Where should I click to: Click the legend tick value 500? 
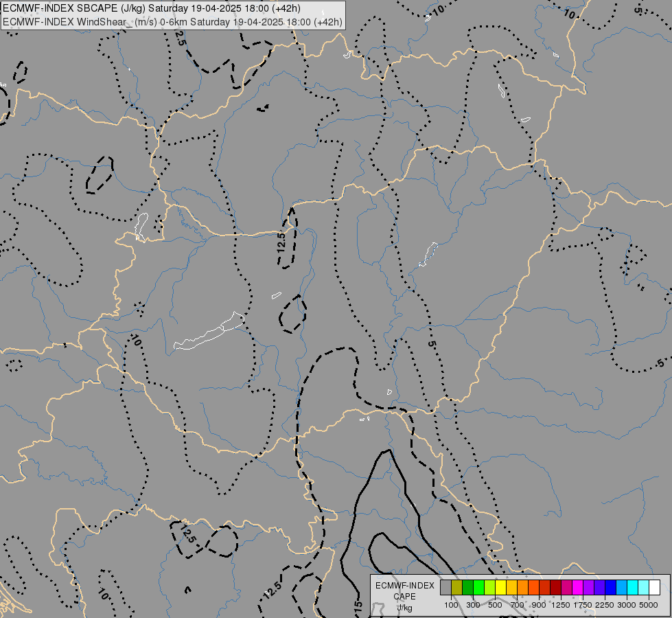coord(495,605)
